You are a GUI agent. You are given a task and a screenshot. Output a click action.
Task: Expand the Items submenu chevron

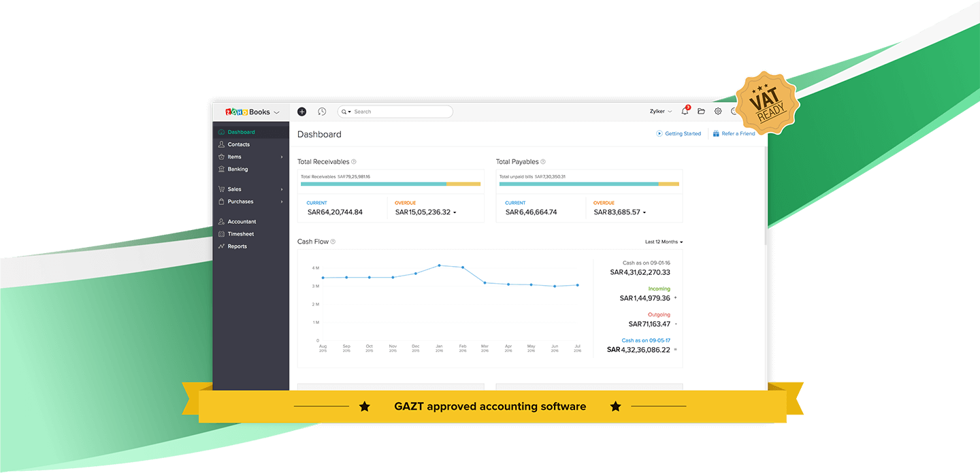pyautogui.click(x=282, y=156)
